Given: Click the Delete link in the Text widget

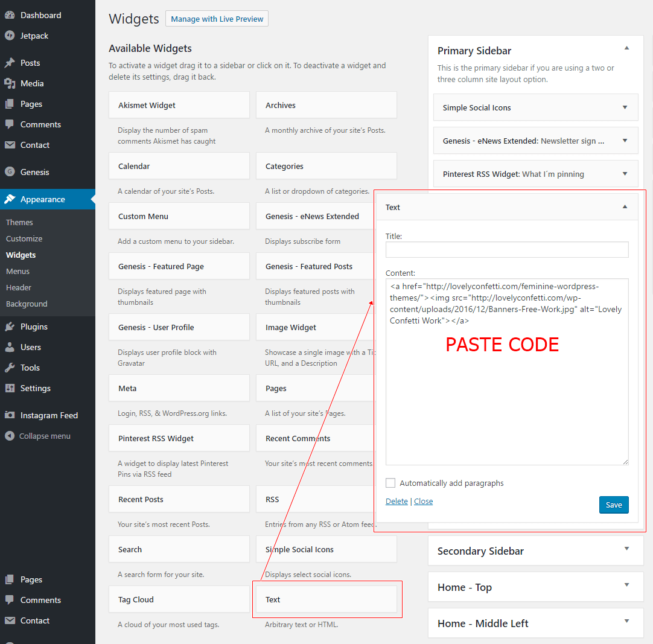Looking at the screenshot, I should pyautogui.click(x=397, y=501).
